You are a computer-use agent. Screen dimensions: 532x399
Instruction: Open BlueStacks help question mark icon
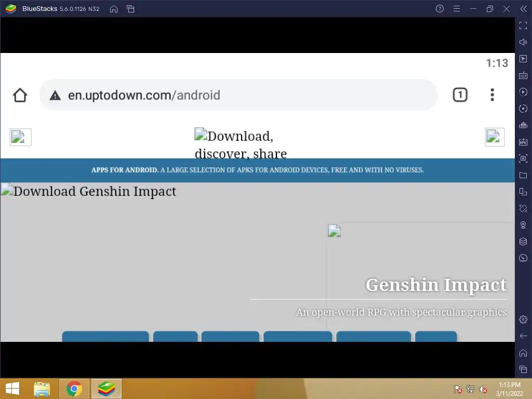tap(440, 9)
